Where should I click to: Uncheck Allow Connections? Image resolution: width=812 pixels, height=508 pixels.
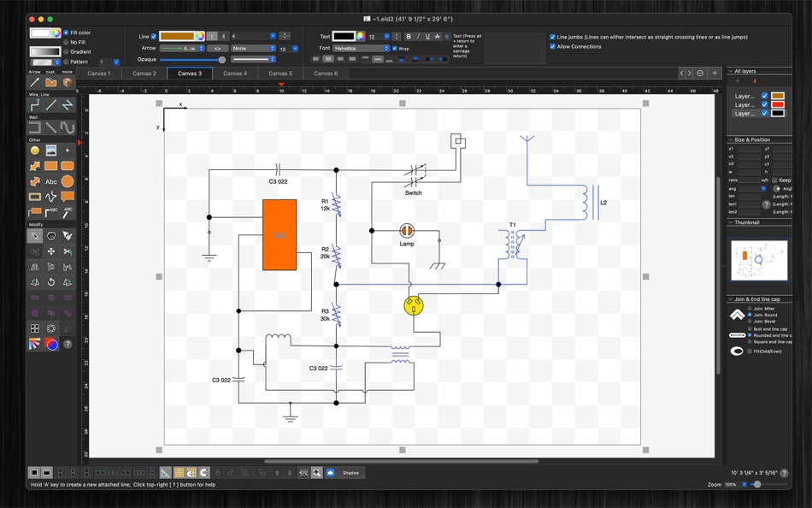(x=552, y=46)
